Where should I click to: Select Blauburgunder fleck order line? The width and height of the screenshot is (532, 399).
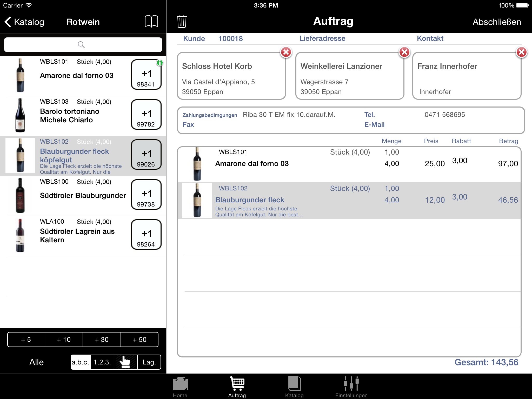[349, 201]
